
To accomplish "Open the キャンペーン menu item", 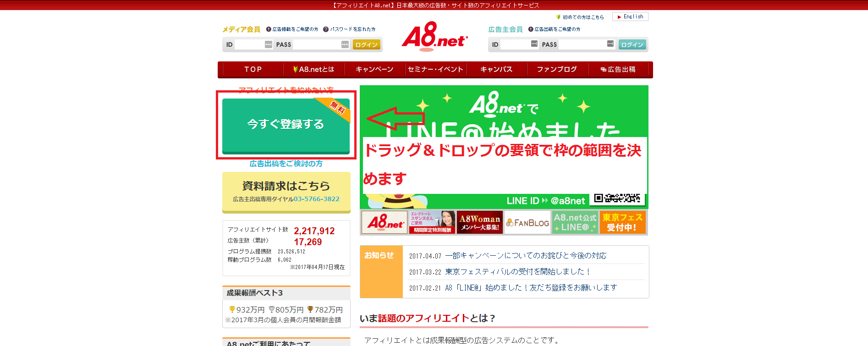I will pos(374,69).
